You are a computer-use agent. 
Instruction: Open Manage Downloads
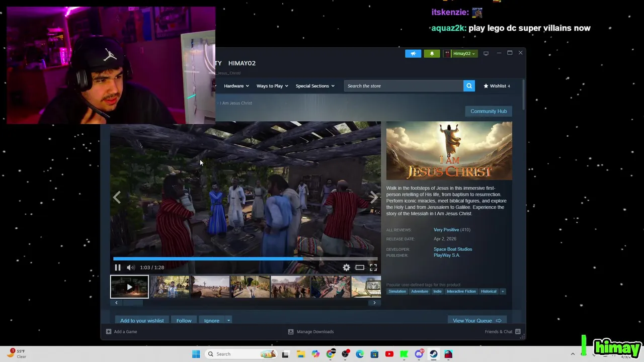310,332
